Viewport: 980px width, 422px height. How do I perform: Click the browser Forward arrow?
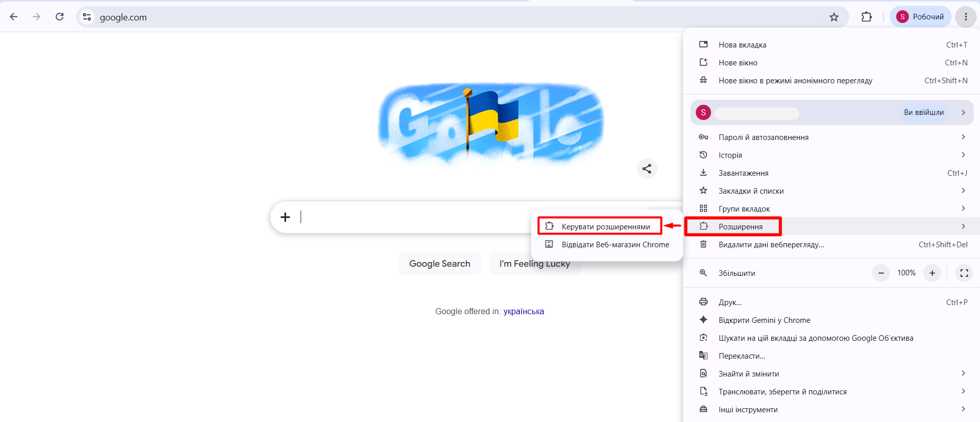tap(36, 17)
